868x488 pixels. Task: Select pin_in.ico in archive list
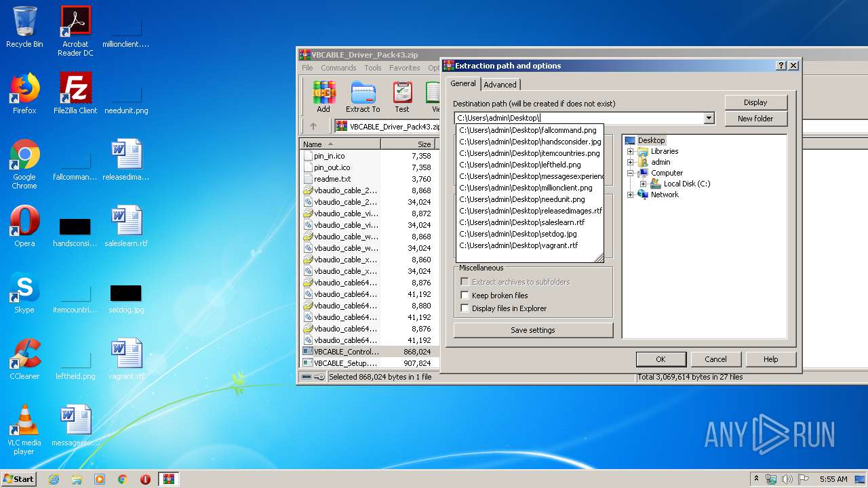(368, 156)
